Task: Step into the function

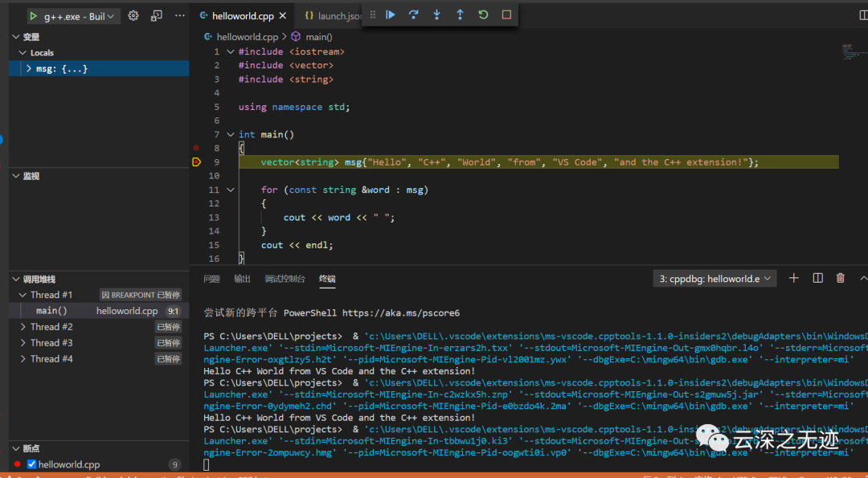Action: pos(436,15)
